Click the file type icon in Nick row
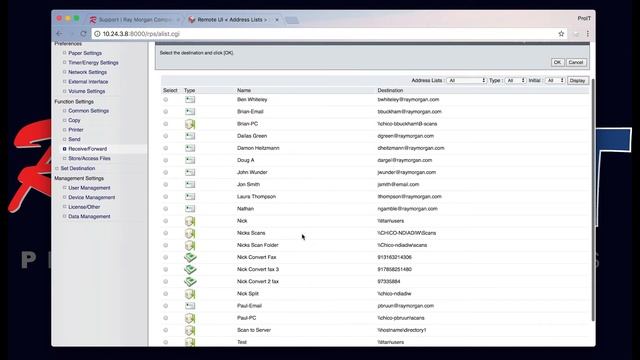Screen dimensions: 640x360 [x=190, y=221]
